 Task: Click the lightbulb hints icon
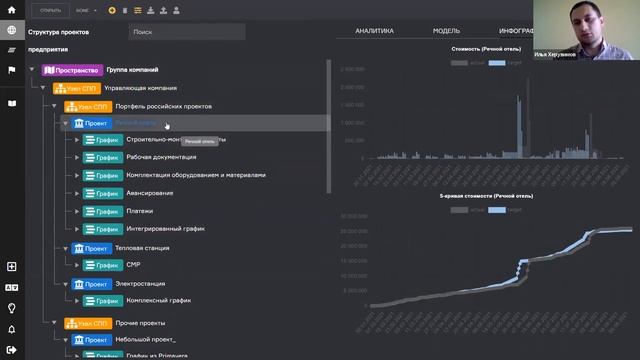pos(12,308)
